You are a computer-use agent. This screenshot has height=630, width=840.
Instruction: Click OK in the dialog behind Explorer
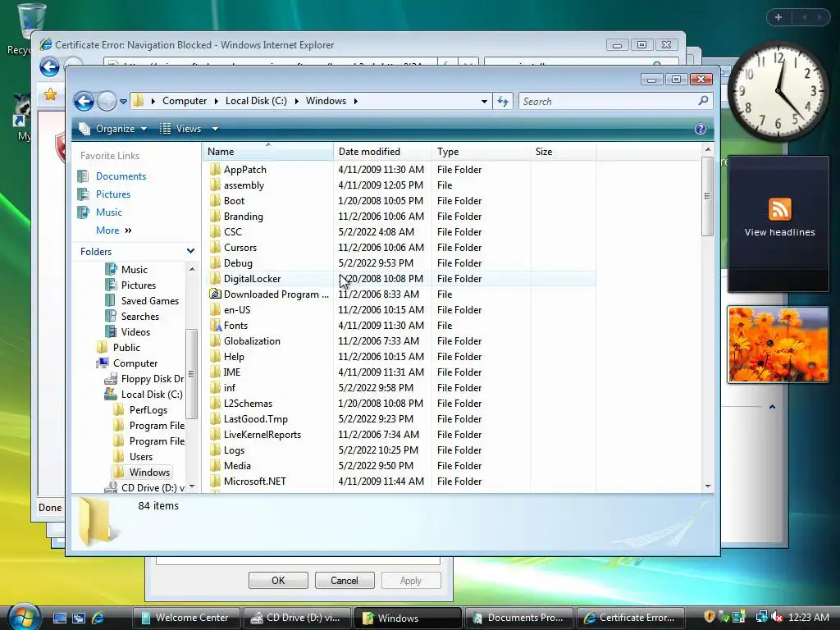278,580
